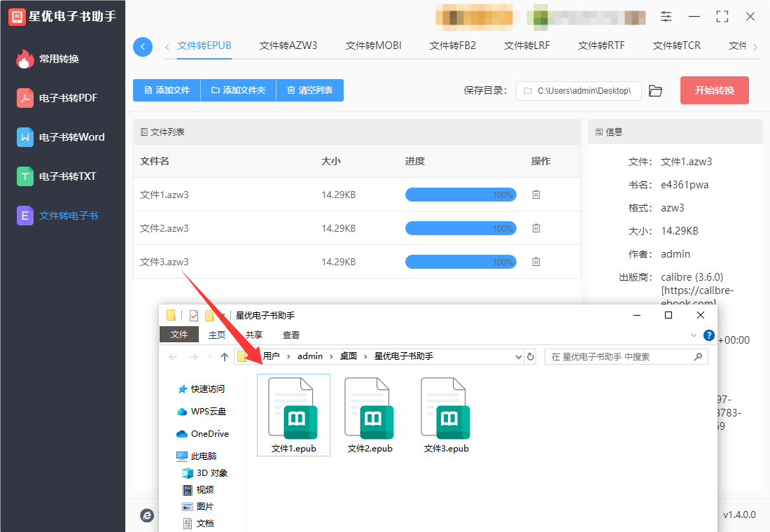The image size is (770, 532).
Task: Click the 星优电子书助手 app logo
Action: click(x=17, y=16)
